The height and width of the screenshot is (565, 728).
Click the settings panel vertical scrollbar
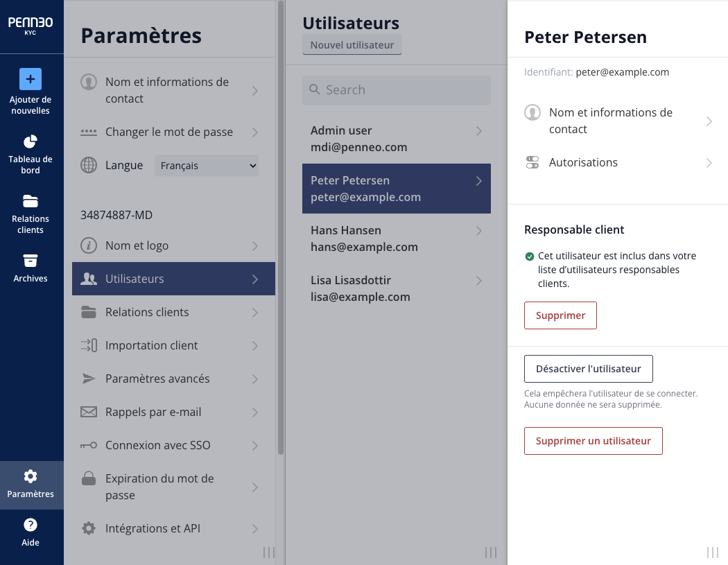[x=280, y=227]
